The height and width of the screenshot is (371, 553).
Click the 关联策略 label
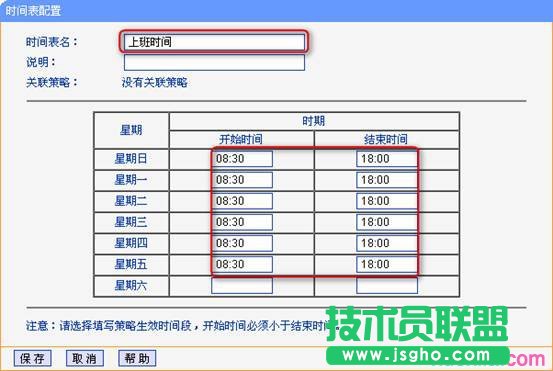[x=52, y=83]
